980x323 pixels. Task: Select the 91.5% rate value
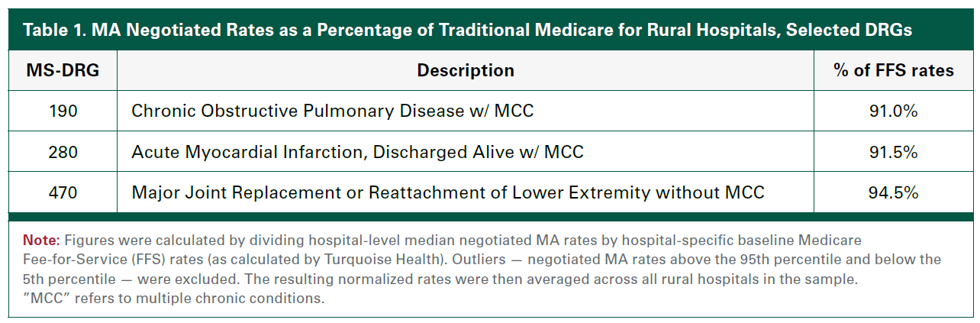click(x=893, y=152)
